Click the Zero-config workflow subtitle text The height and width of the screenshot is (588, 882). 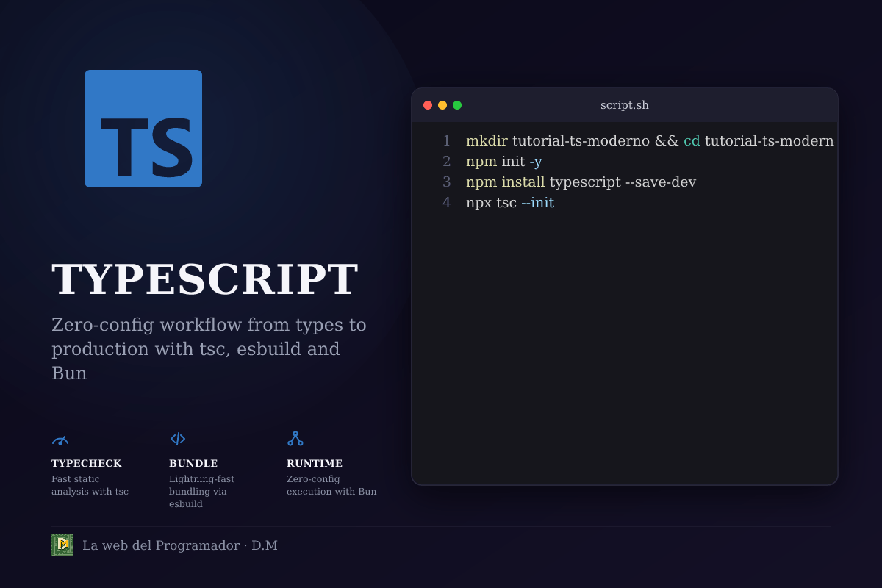tap(209, 348)
